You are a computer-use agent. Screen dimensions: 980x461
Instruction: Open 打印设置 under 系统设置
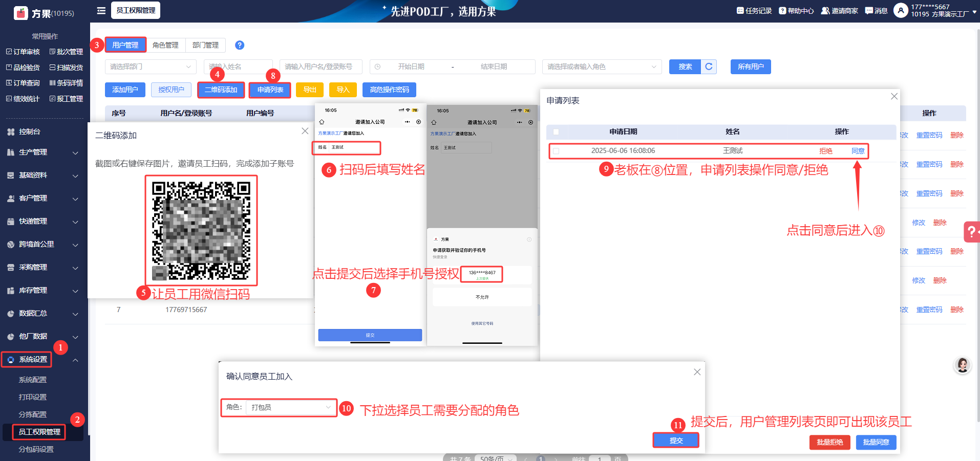tap(33, 397)
